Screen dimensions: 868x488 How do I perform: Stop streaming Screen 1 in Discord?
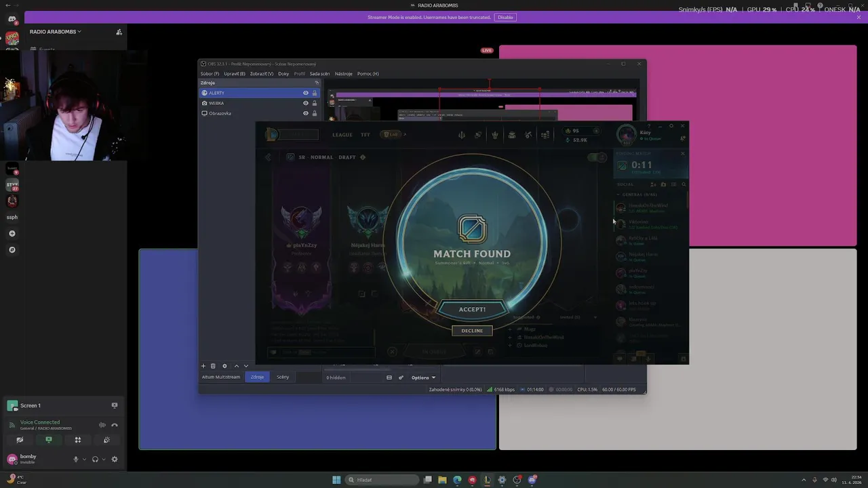[x=115, y=405]
